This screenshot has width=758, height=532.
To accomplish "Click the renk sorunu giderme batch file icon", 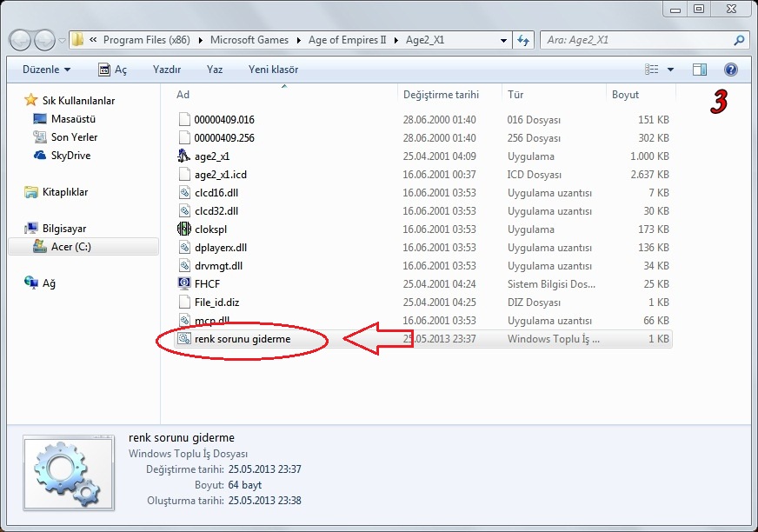I will pos(183,338).
